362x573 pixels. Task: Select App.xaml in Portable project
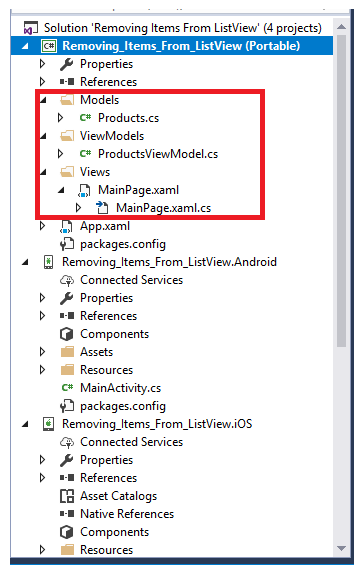(x=105, y=226)
